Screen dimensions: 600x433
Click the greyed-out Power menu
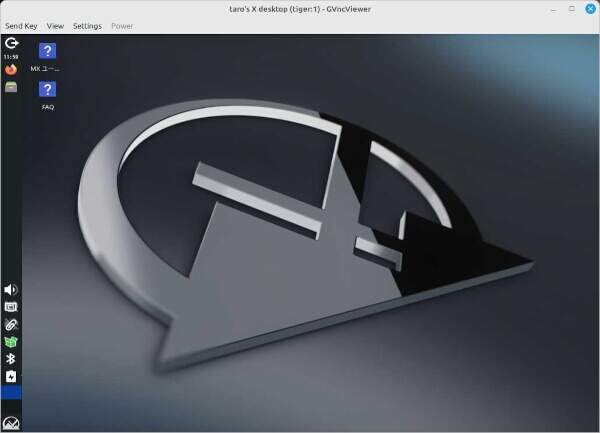click(x=122, y=26)
